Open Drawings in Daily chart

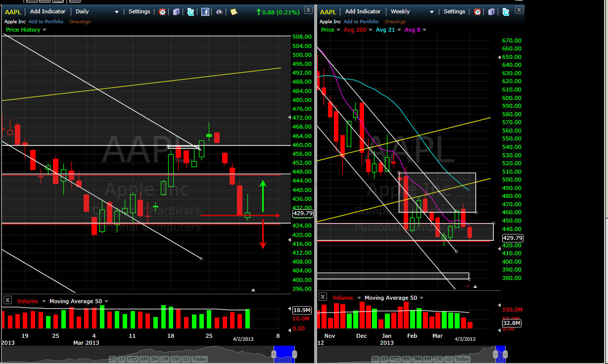pos(80,22)
